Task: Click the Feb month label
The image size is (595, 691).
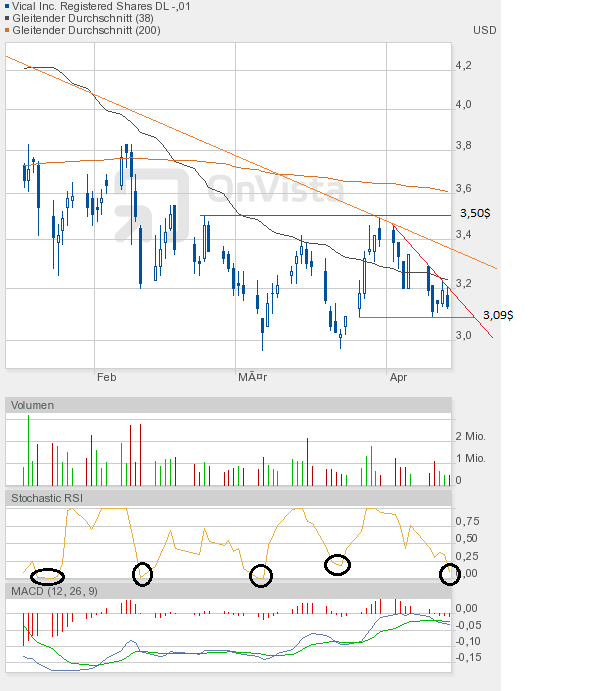Action: pos(107,377)
